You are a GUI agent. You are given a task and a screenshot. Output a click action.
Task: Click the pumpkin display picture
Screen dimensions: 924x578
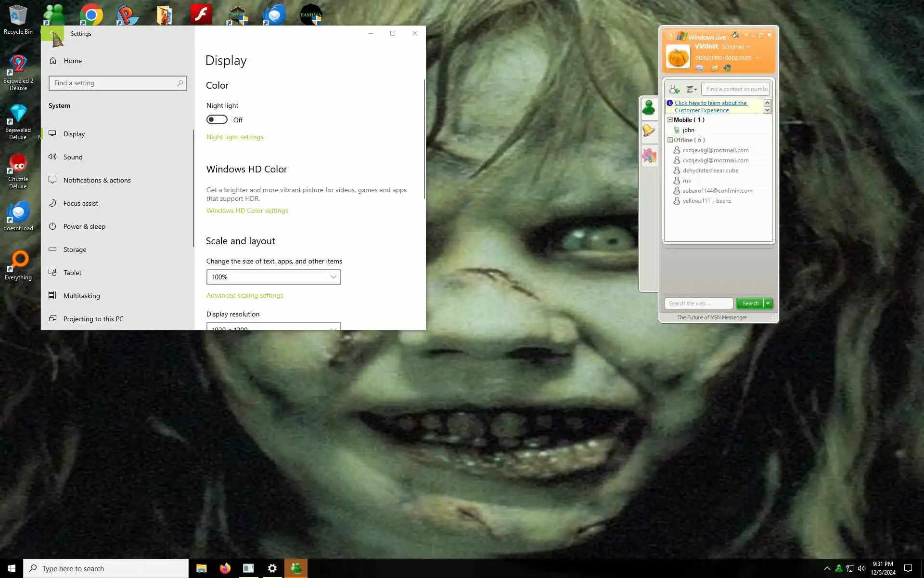click(x=678, y=57)
